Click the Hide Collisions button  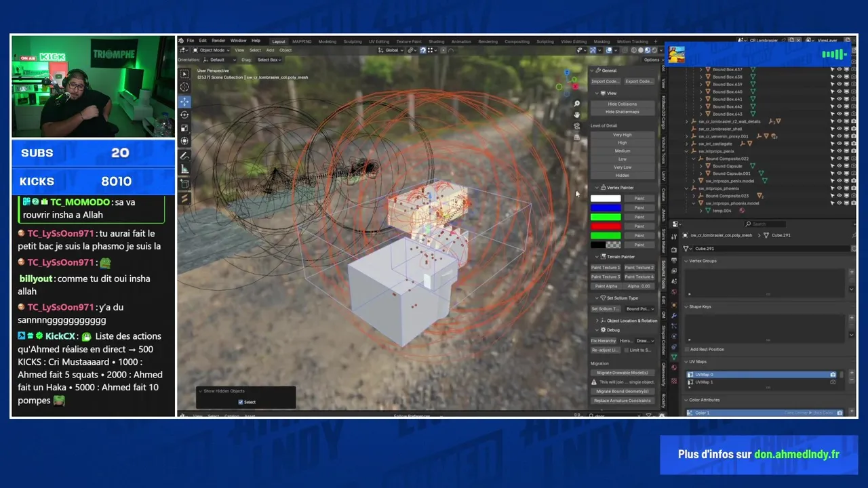click(x=622, y=104)
